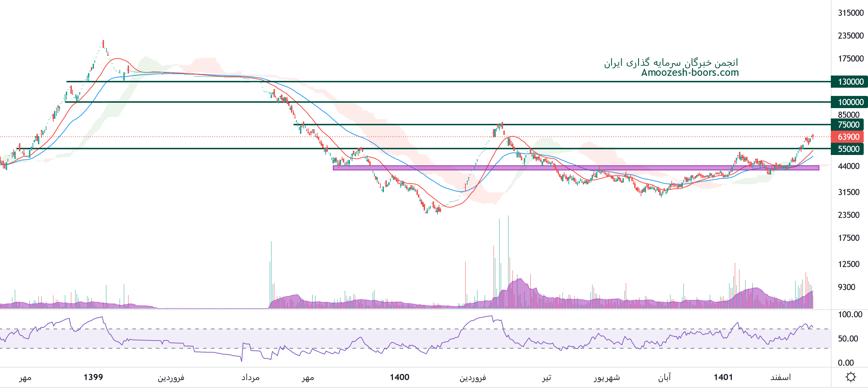Click the 1399 year label on time axis

pos(93,377)
